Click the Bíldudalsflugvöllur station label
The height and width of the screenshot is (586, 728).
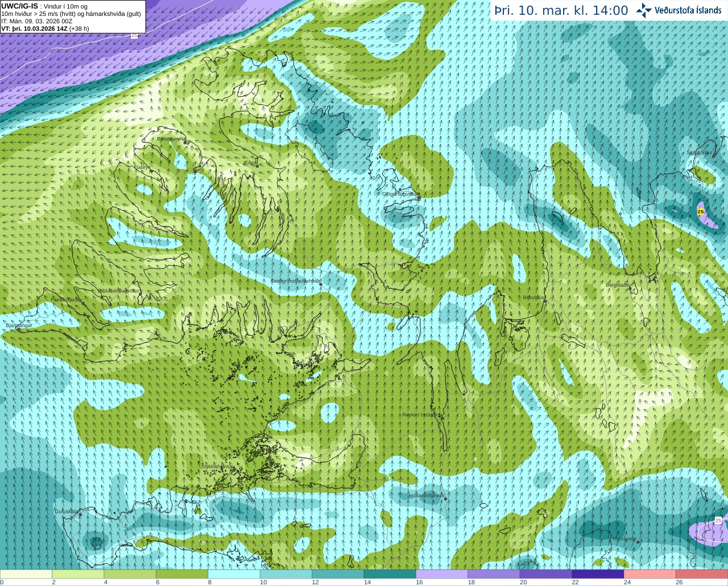pyautogui.click(x=118, y=290)
